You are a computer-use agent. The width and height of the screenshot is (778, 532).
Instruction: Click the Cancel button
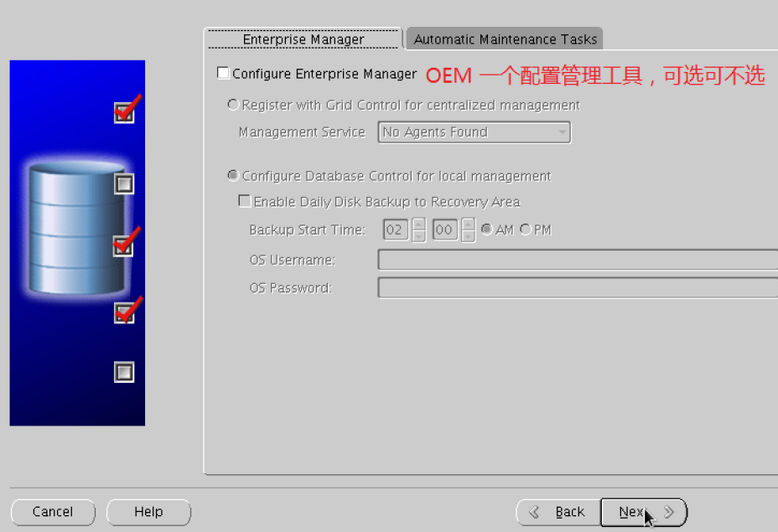tap(53, 512)
